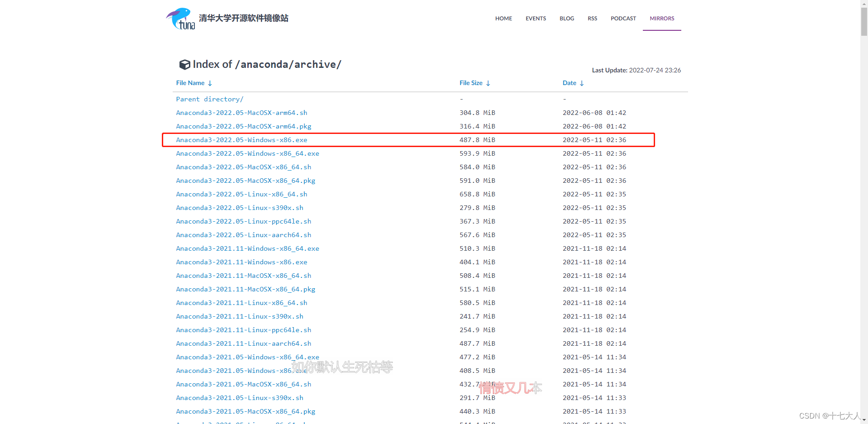Click the scrollbar down arrow
Image resolution: width=868 pixels, height=424 pixels.
click(864, 420)
